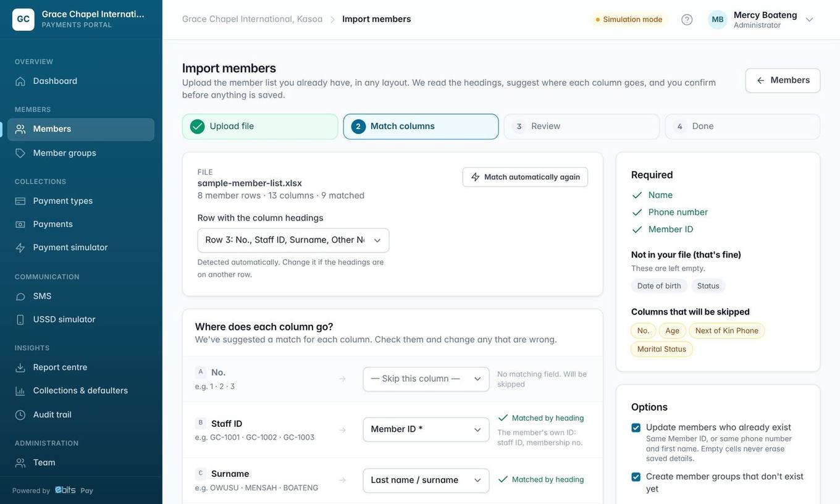Go to the Done step
The height and width of the screenshot is (504, 840).
(742, 127)
